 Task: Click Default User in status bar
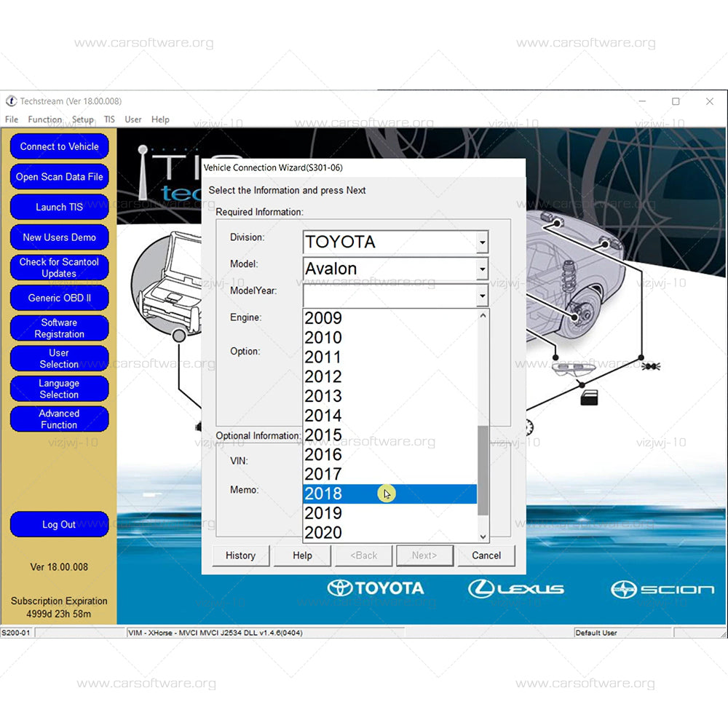pos(596,633)
